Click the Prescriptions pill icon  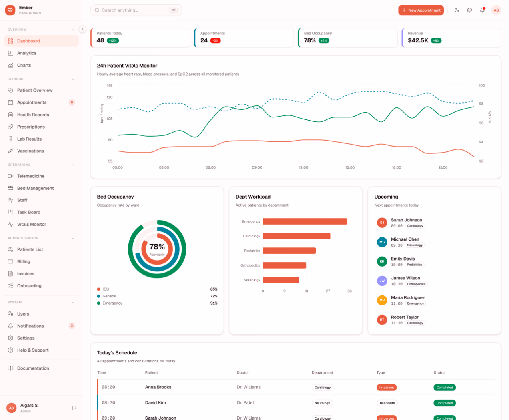coord(10,127)
